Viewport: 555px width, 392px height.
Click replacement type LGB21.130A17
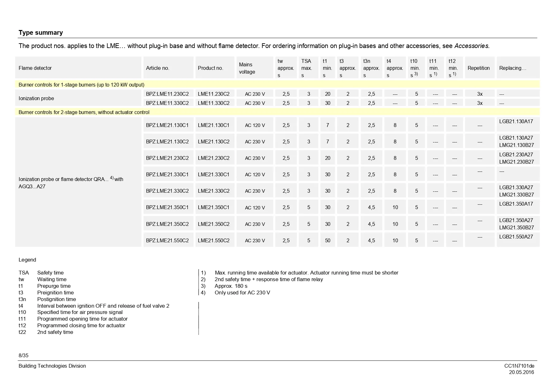pyautogui.click(x=516, y=121)
